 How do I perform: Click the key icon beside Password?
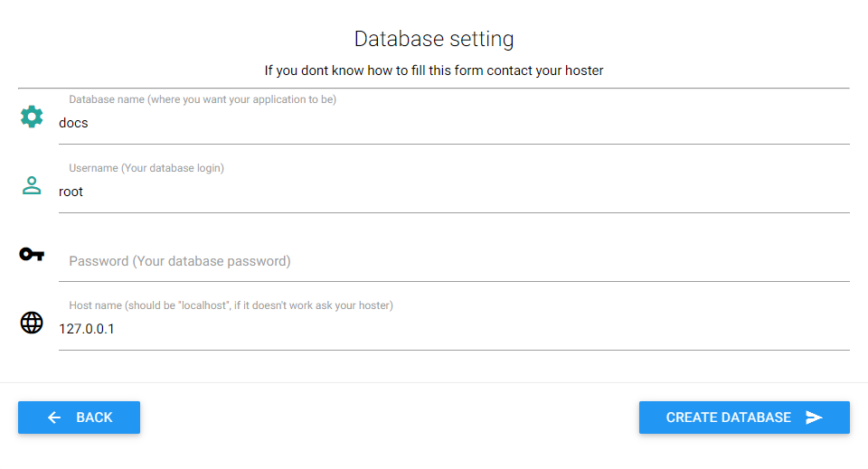tap(32, 254)
